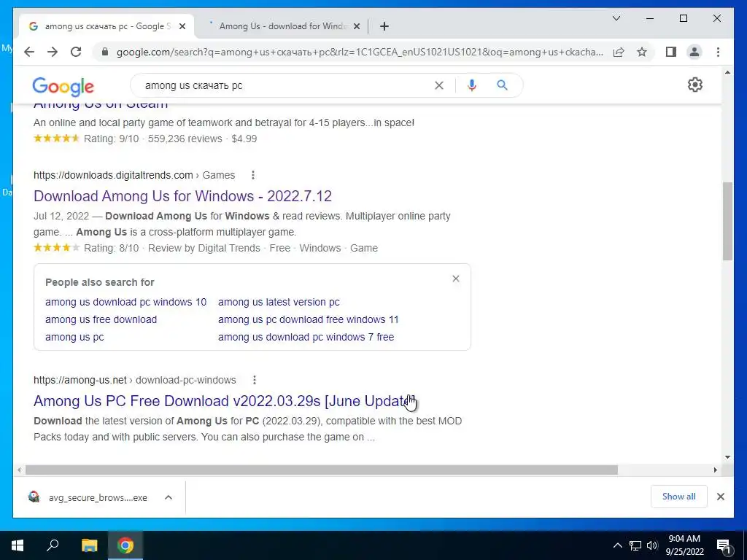The image size is (747, 560).
Task: Open Chrome profile avatar menu
Action: [x=694, y=52]
